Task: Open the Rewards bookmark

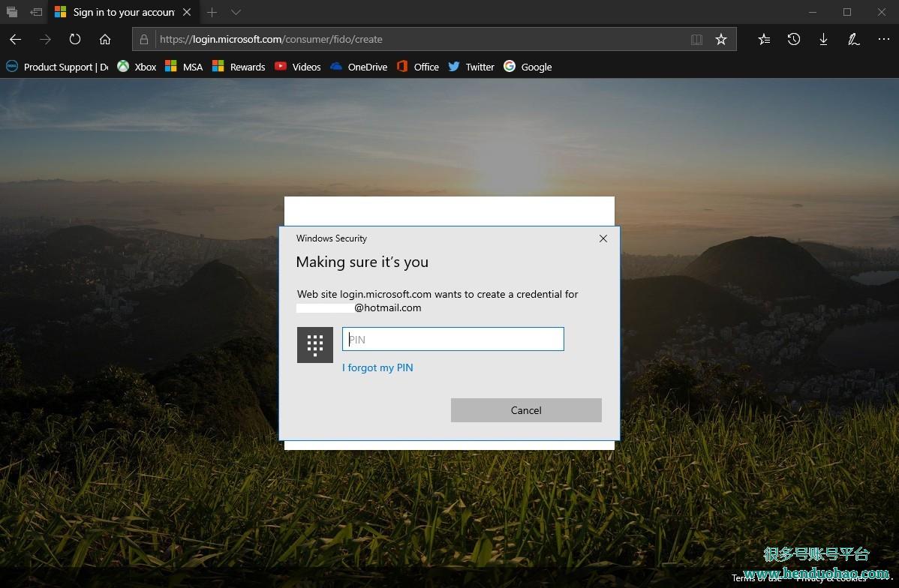Action: (x=239, y=67)
